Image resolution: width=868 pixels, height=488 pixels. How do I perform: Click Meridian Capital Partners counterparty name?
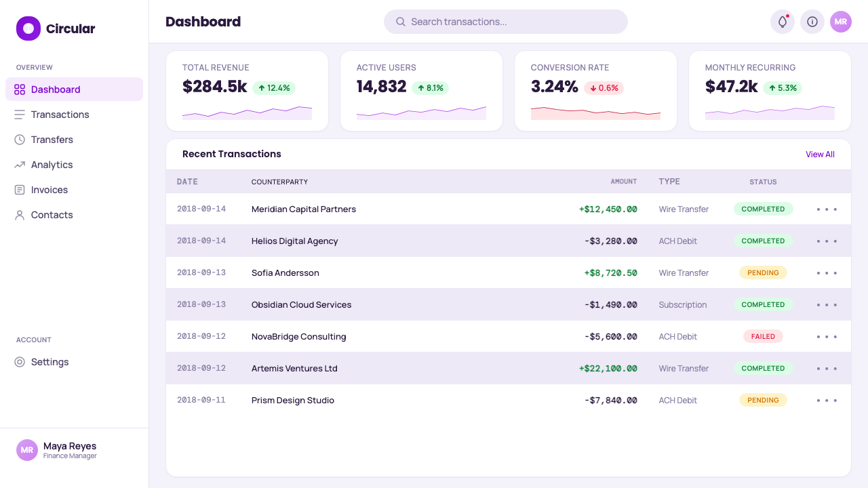tap(304, 209)
